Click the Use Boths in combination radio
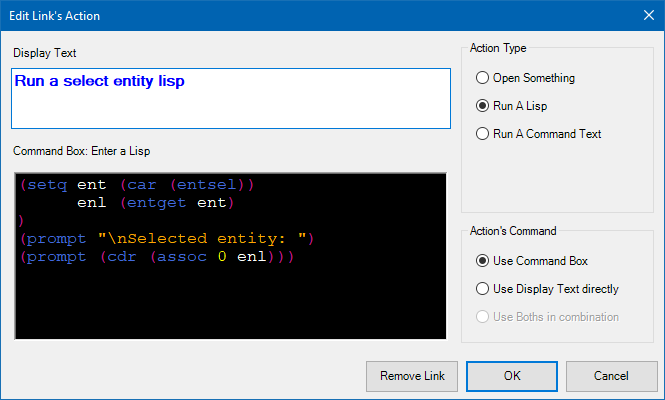 click(483, 317)
